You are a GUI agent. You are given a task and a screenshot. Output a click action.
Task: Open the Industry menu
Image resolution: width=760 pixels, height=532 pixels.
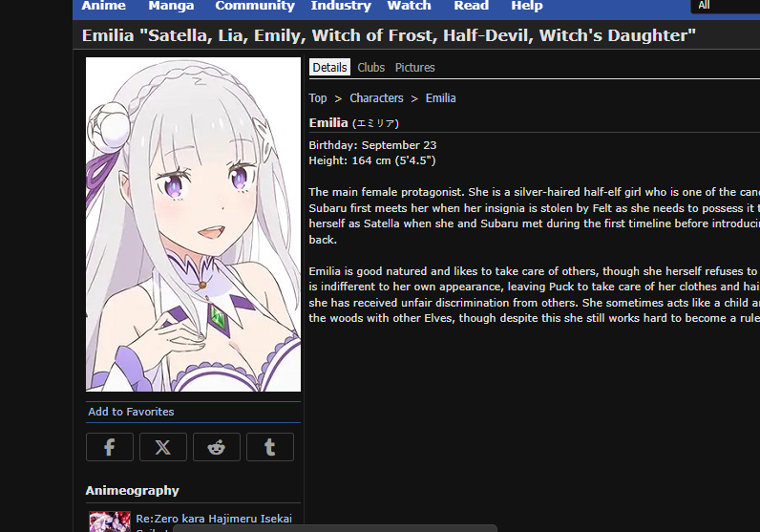click(341, 6)
